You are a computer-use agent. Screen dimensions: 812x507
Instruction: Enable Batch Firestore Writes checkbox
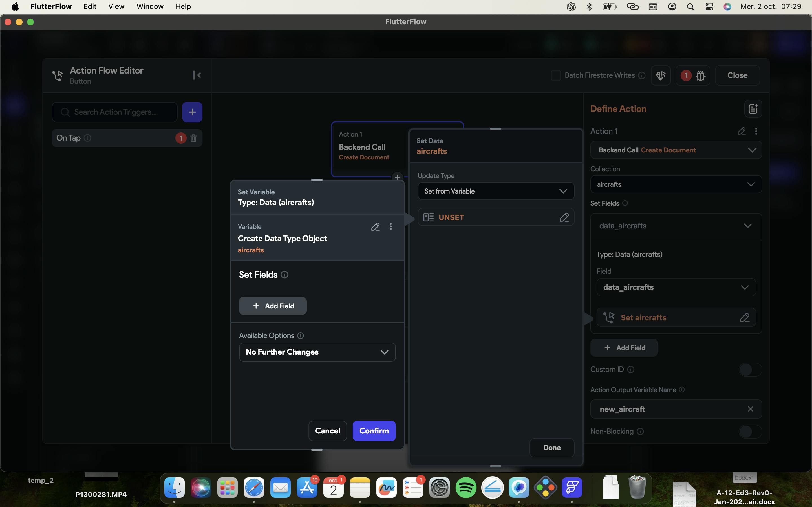point(556,75)
